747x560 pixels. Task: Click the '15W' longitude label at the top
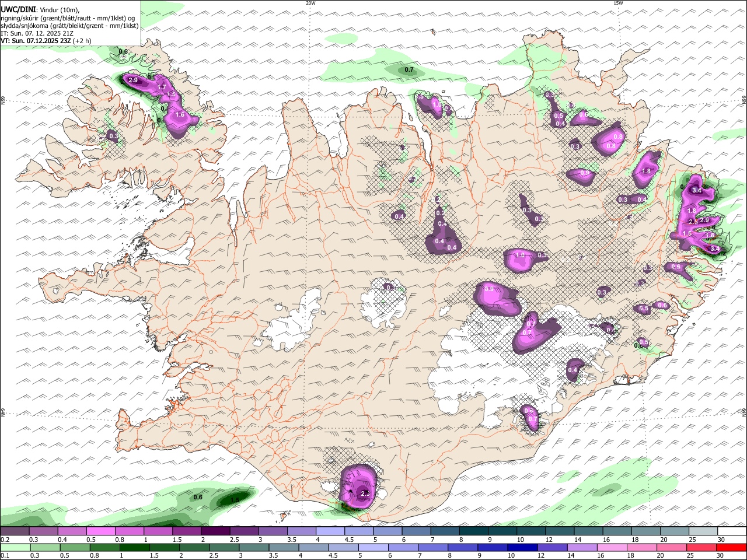pyautogui.click(x=618, y=3)
